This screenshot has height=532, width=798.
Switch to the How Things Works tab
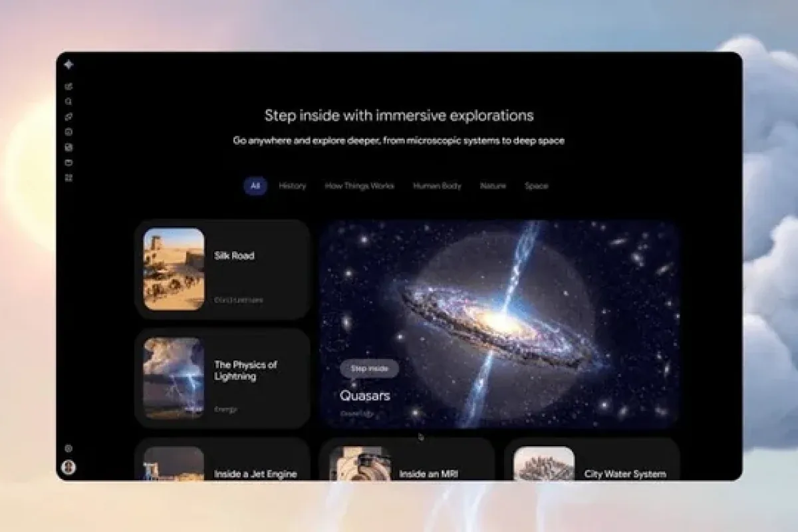click(x=360, y=186)
